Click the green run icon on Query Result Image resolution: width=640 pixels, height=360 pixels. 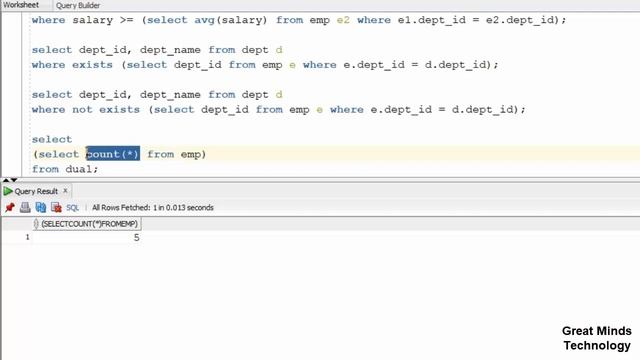click(x=8, y=191)
